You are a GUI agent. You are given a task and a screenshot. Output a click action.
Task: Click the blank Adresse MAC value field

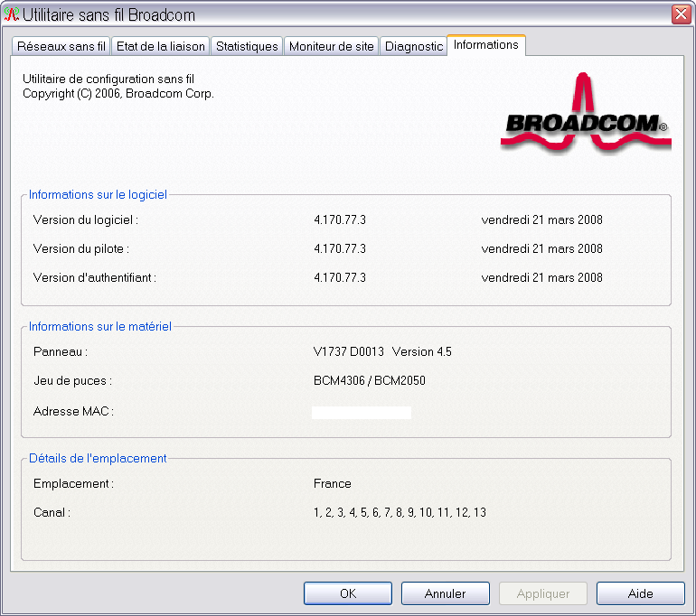tap(361, 413)
